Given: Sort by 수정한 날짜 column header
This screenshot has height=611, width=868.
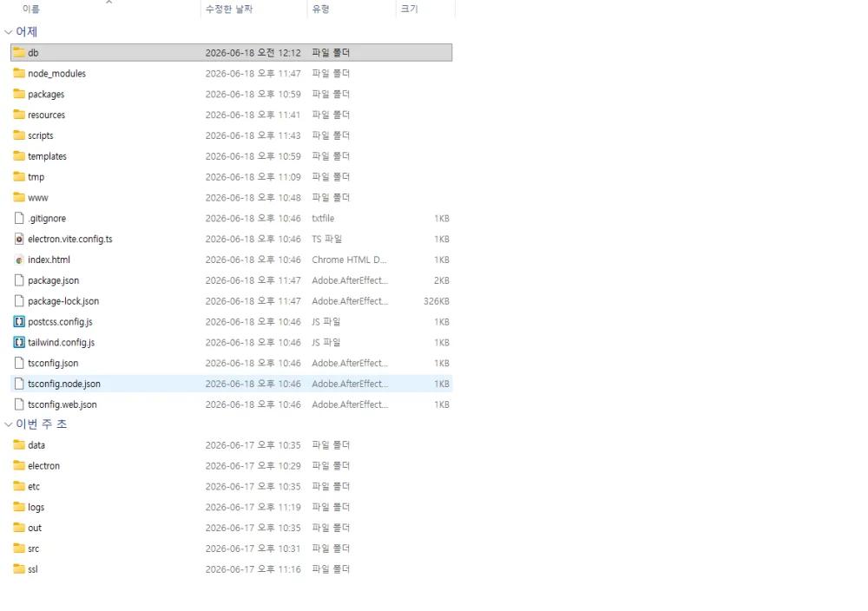Looking at the screenshot, I should pyautogui.click(x=229, y=9).
